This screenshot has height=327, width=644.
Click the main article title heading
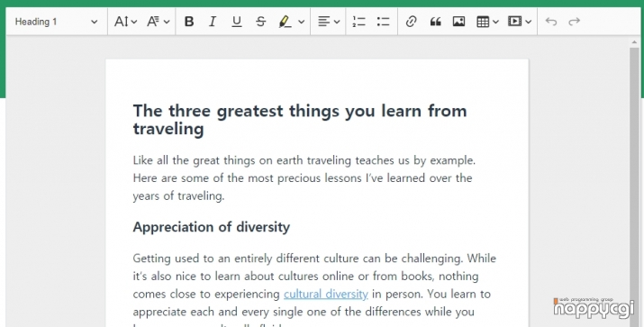coord(300,120)
